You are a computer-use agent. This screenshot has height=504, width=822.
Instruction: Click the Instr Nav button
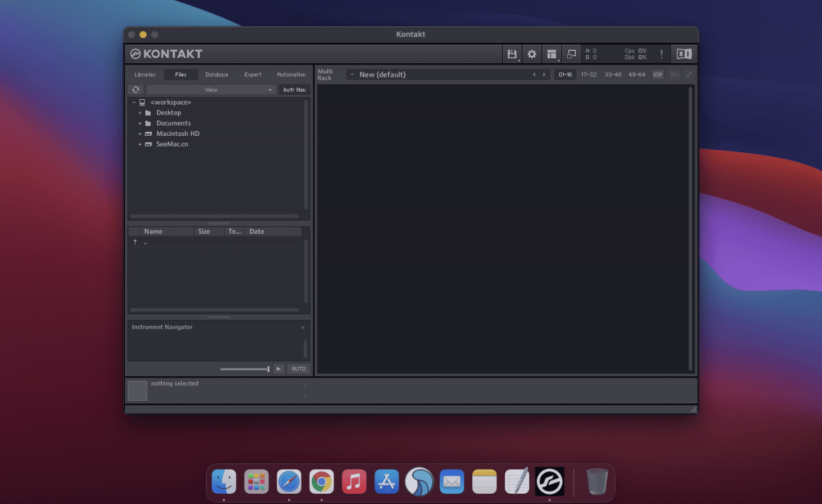(x=293, y=89)
